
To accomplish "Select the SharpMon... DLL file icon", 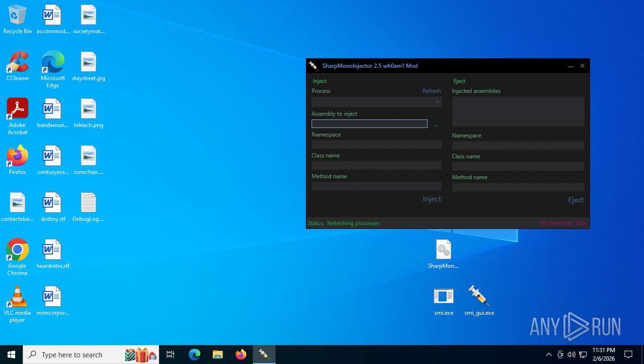I will (443, 254).
